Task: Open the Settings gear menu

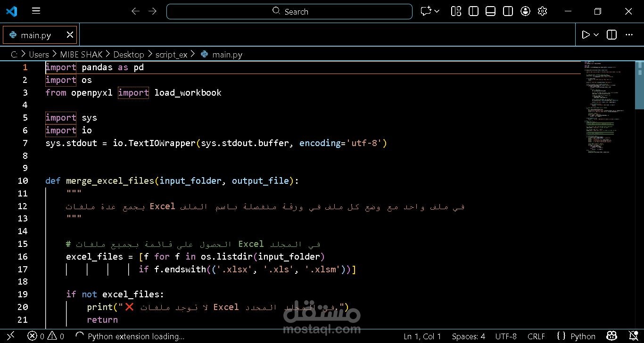Action: [542, 11]
